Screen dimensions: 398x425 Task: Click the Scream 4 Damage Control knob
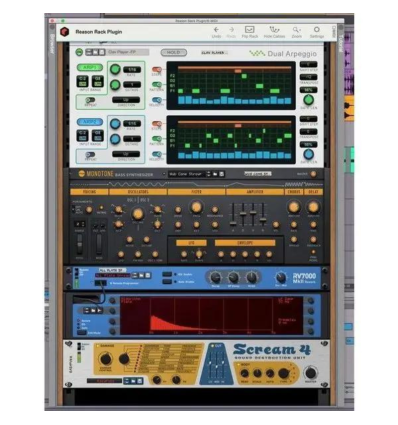(105, 359)
